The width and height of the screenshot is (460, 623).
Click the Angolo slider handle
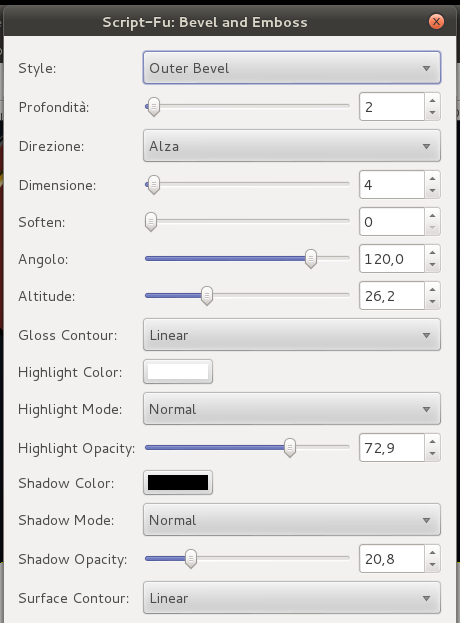click(311, 259)
